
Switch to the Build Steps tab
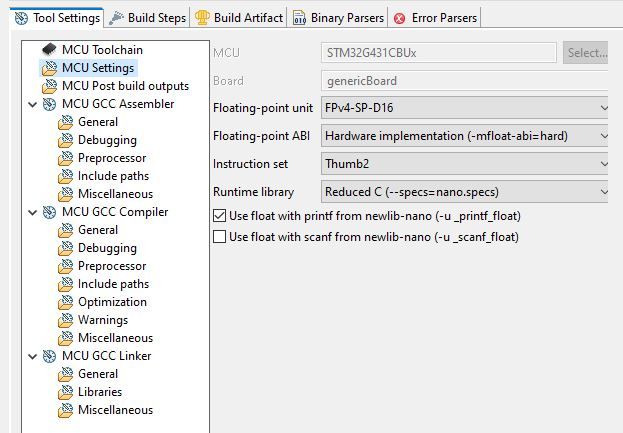pyautogui.click(x=147, y=18)
